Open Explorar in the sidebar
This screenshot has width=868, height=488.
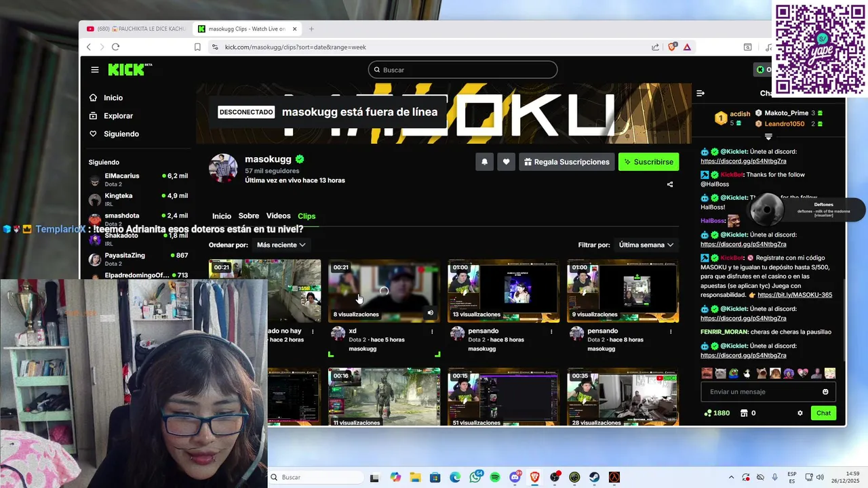coord(118,116)
